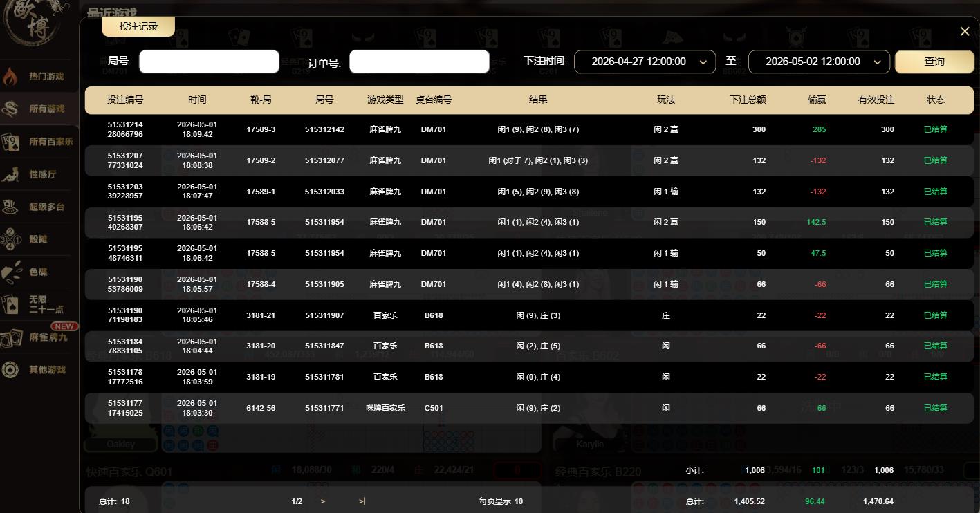Click table number C501

(x=434, y=408)
